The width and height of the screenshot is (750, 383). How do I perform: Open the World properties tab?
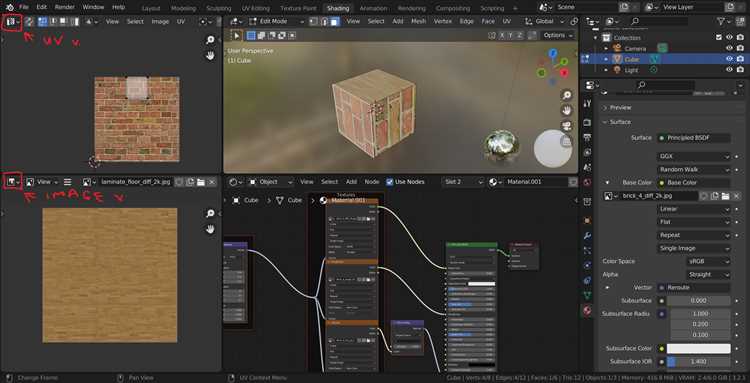(587, 182)
